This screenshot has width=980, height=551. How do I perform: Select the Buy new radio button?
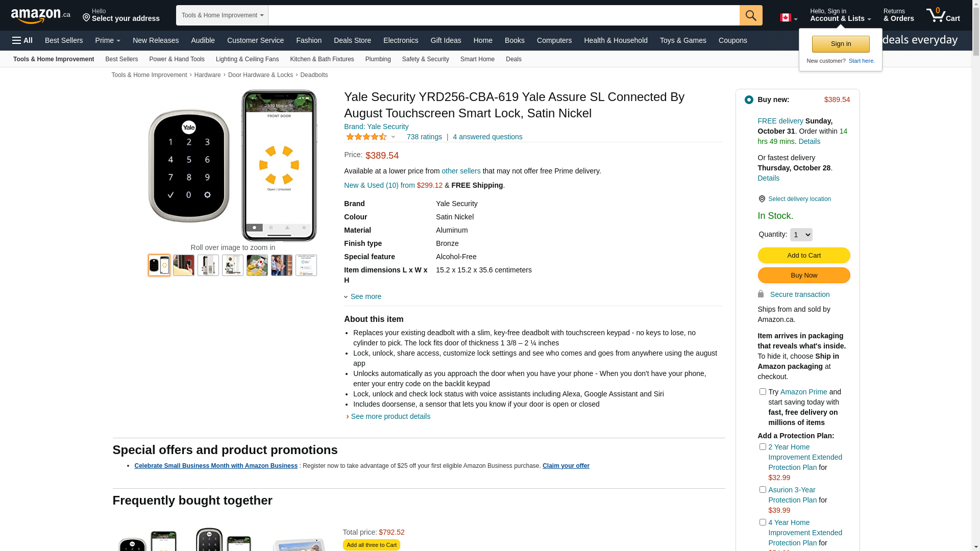click(749, 100)
